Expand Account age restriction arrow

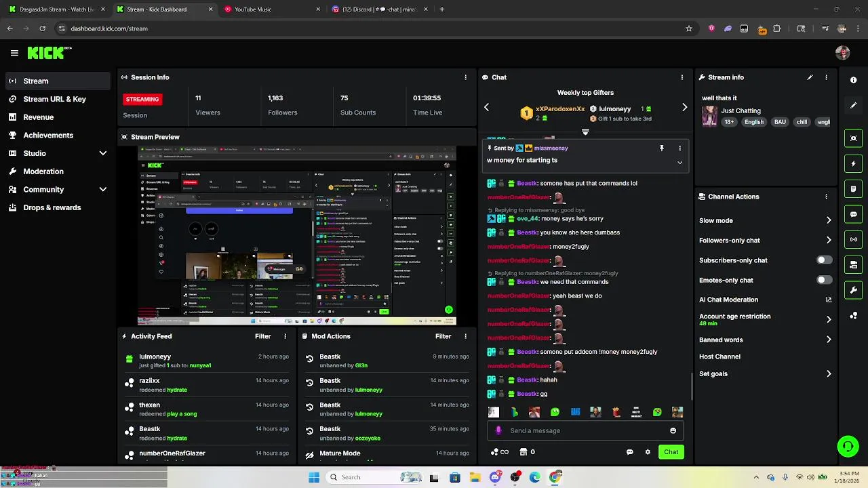coord(829,319)
